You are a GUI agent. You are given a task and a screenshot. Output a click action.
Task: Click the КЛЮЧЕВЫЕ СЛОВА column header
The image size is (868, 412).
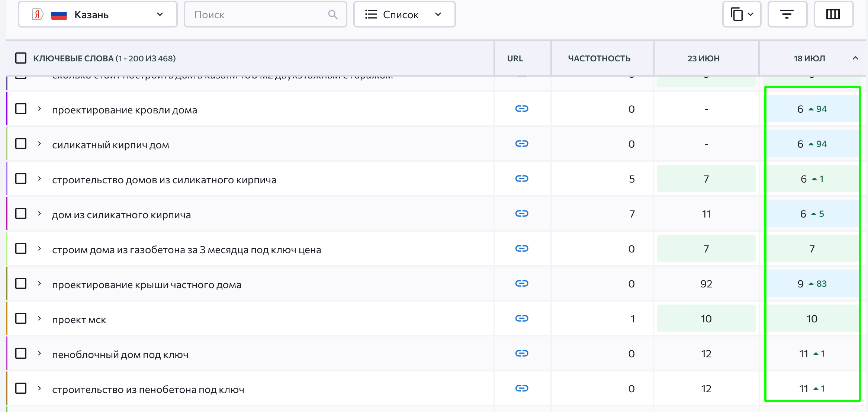[x=105, y=58]
